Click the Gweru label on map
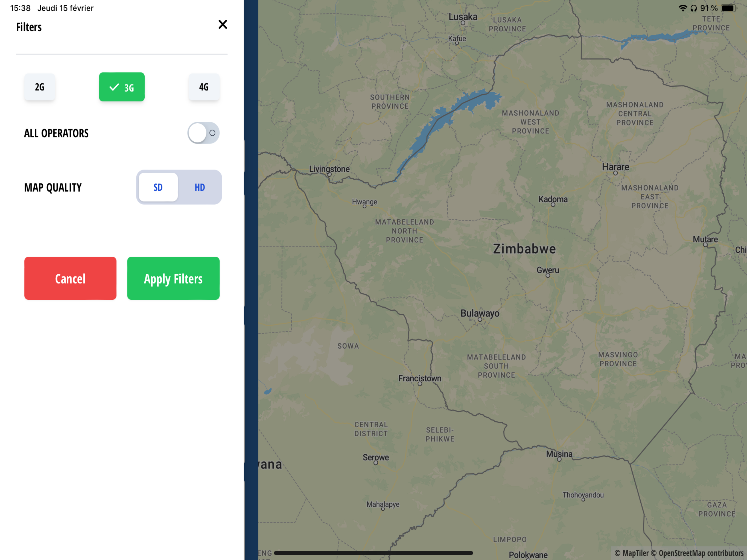 [548, 270]
